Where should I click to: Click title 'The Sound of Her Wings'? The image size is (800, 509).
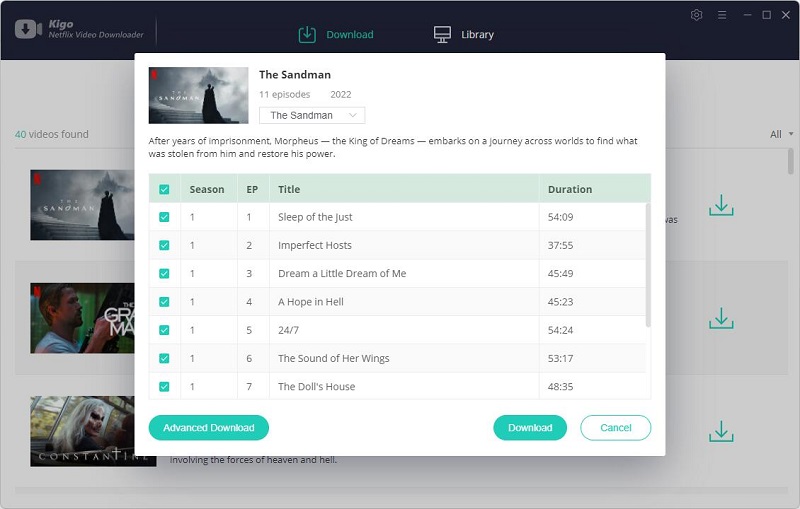[x=334, y=359]
